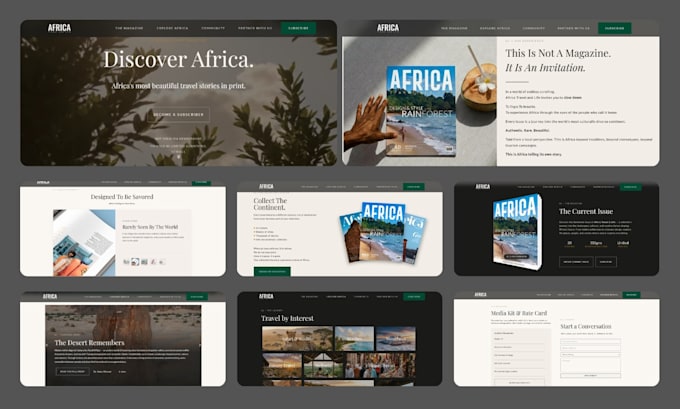Open The Magazine menu in the Discover Africa header

tap(129, 28)
